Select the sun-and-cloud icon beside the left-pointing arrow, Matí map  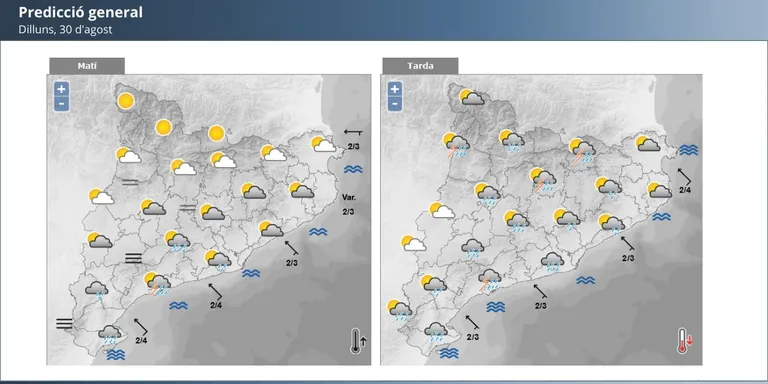(x=324, y=144)
